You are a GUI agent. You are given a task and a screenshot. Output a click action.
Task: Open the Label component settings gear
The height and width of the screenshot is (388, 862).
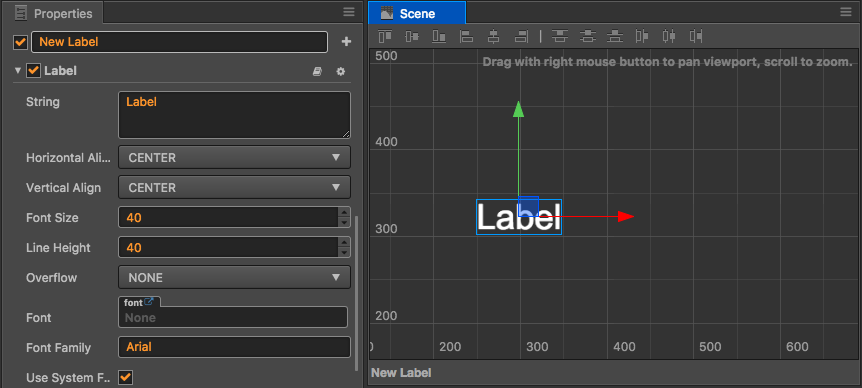341,71
